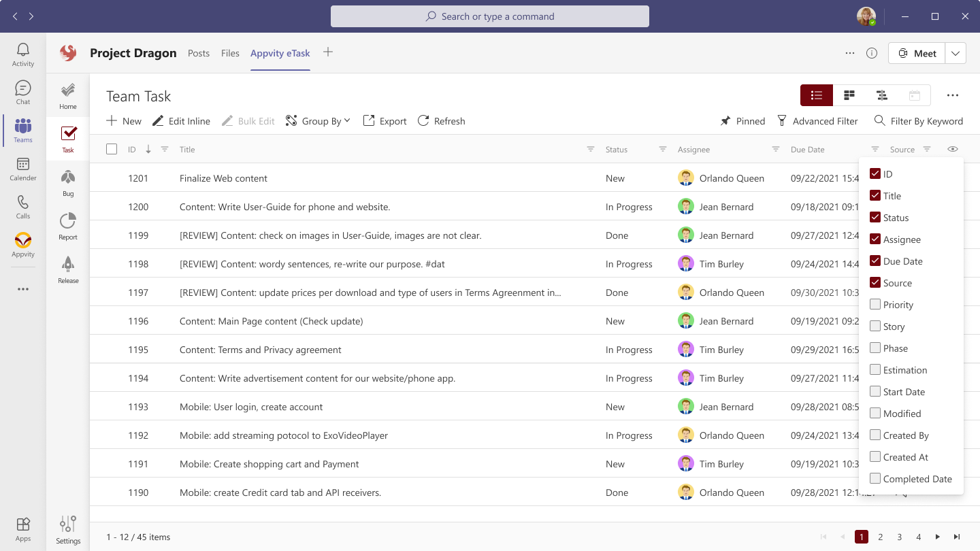Enable the Priority column checkbox
Screen dimensions: 980x551
(x=875, y=304)
